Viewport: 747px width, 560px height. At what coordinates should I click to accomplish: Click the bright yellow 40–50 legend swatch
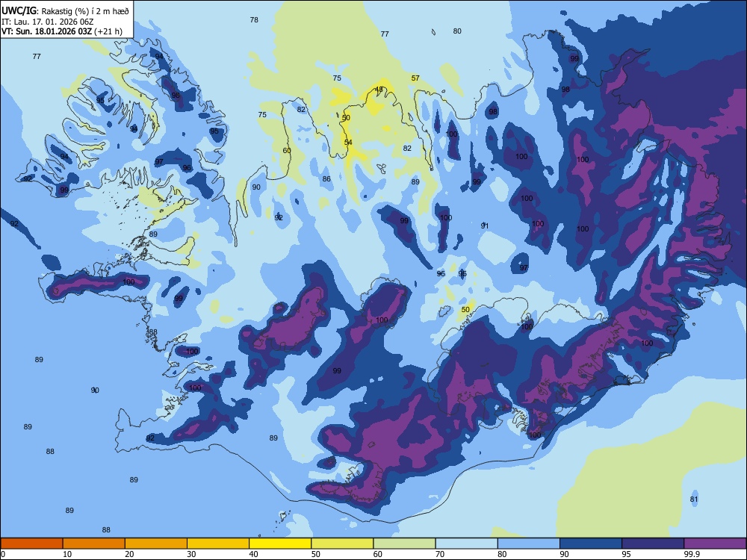280,544
